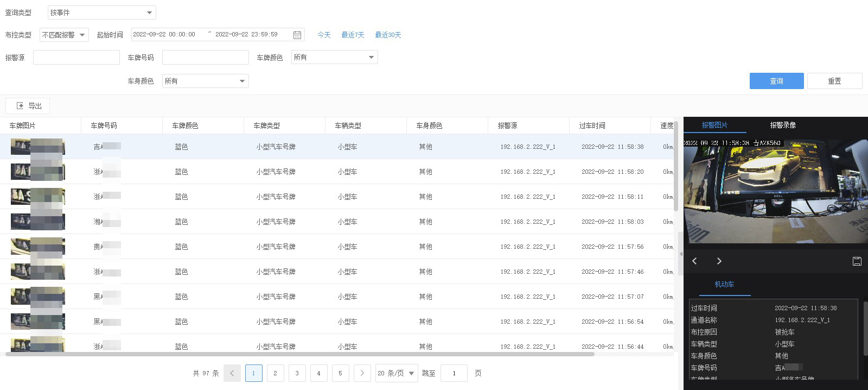868x390 pixels.
Task: Show previous alarm picture arrow
Action: (694, 261)
